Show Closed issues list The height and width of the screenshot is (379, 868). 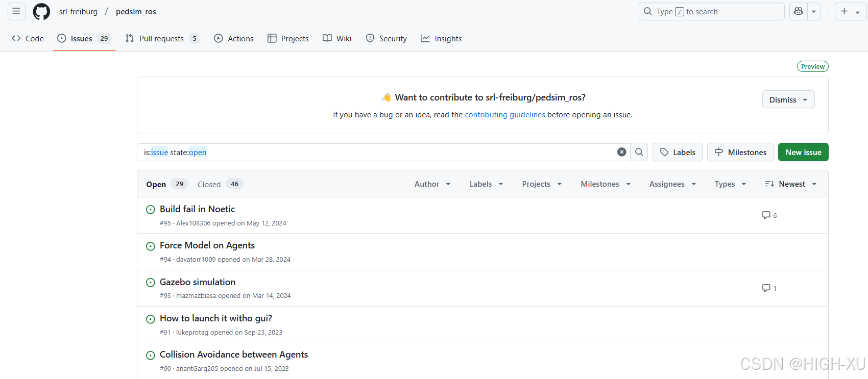coord(220,184)
